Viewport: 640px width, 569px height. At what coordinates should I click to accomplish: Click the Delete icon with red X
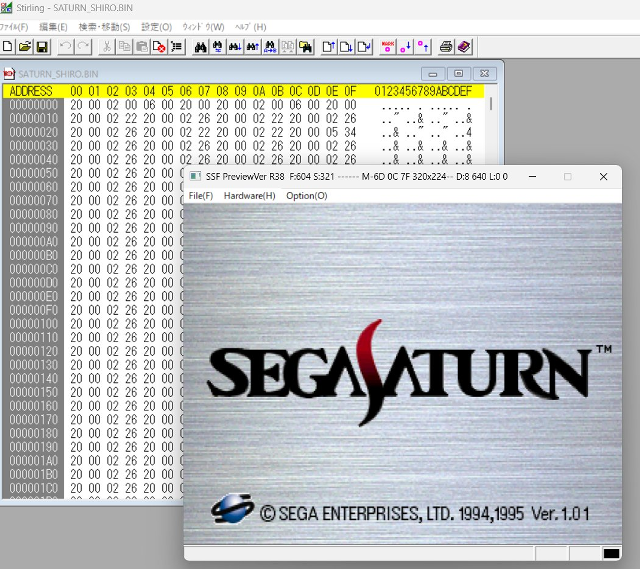pyautogui.click(x=159, y=47)
